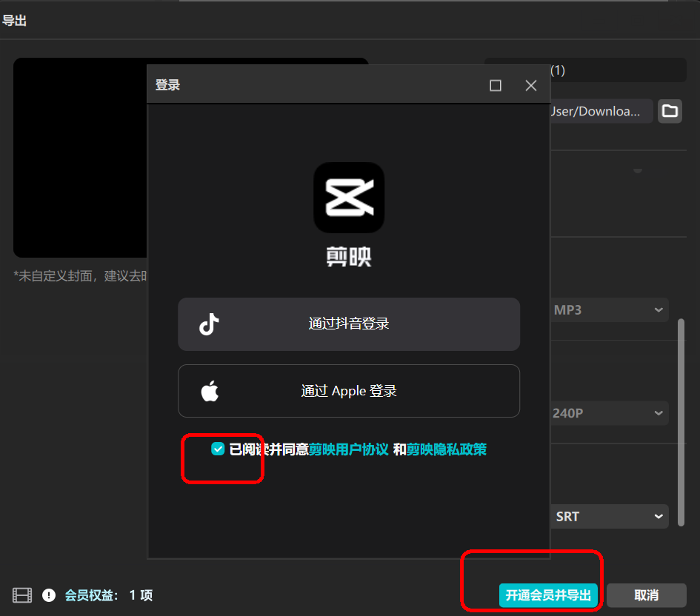This screenshot has width=700, height=616.
Task: Uncheck the agreement checkbox in the login dialog
Action: point(218,449)
